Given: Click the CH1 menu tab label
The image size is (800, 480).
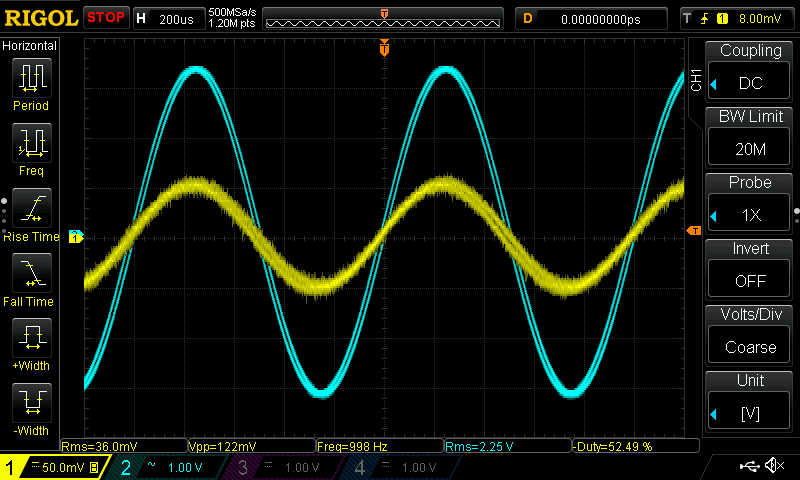Looking at the screenshot, I should tap(696, 80).
